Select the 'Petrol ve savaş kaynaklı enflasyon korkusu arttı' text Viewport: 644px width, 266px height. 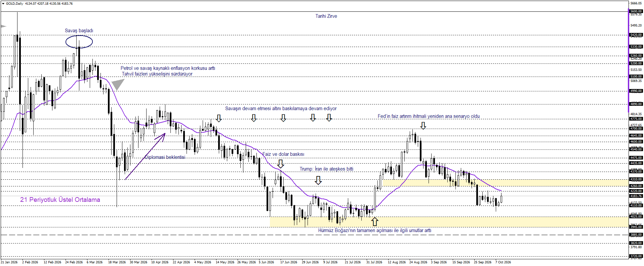click(168, 68)
